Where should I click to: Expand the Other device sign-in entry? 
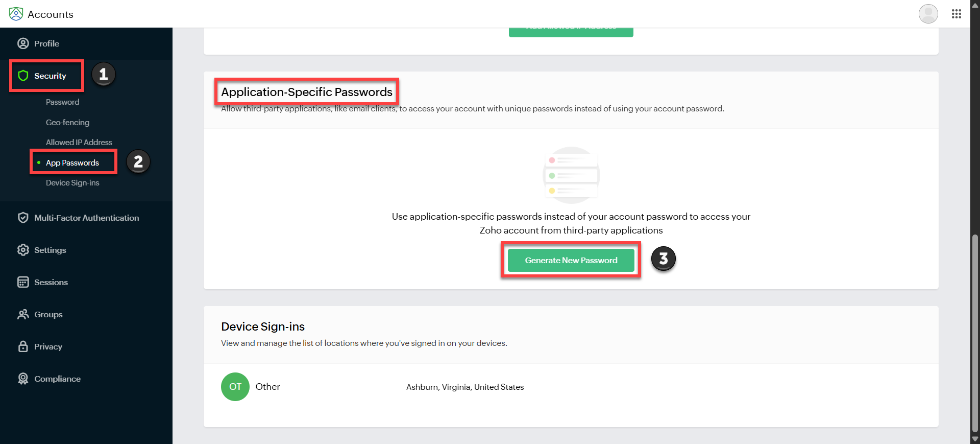(x=267, y=387)
